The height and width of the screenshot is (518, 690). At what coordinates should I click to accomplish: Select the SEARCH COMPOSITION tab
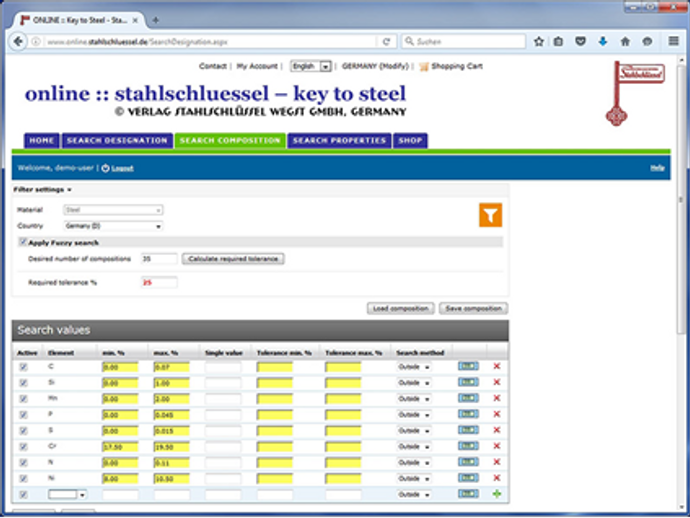[x=230, y=140]
